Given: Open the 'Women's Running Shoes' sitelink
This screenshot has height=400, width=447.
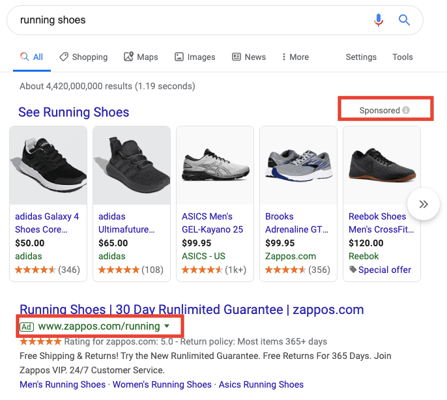Looking at the screenshot, I should click(162, 384).
